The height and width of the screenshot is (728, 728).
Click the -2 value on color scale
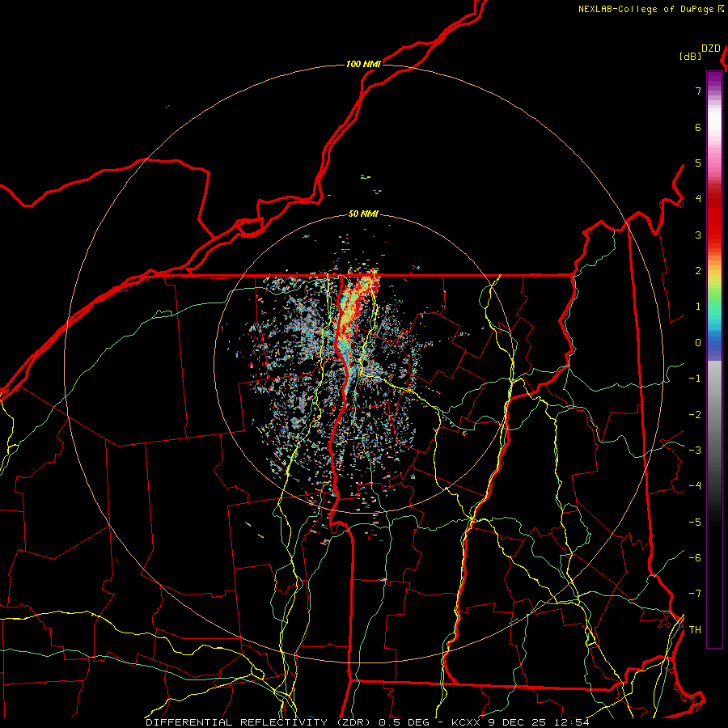pos(695,415)
